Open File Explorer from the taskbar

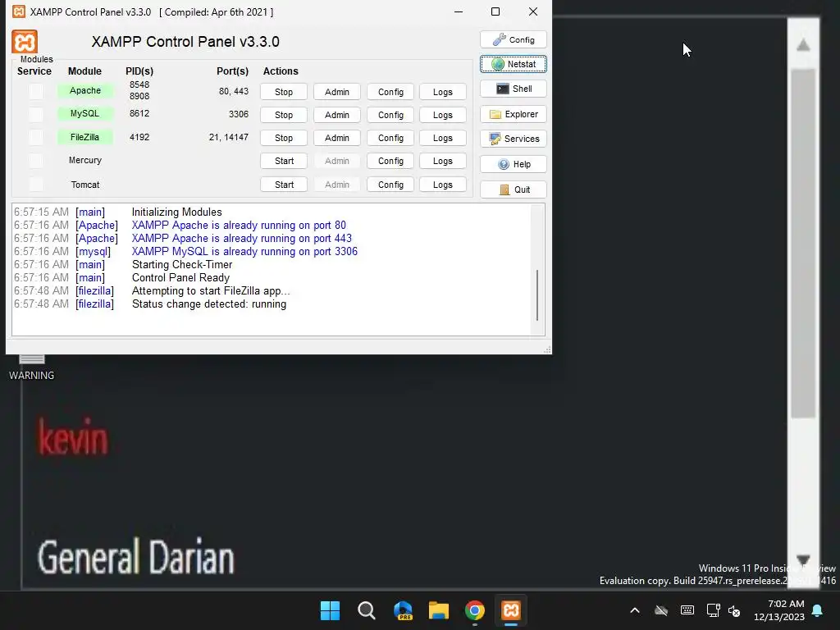439,610
